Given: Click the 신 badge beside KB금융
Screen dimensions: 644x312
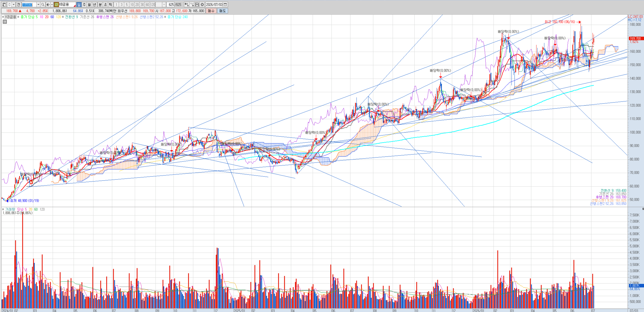Looking at the screenshot, I should pyautogui.click(x=56, y=5).
